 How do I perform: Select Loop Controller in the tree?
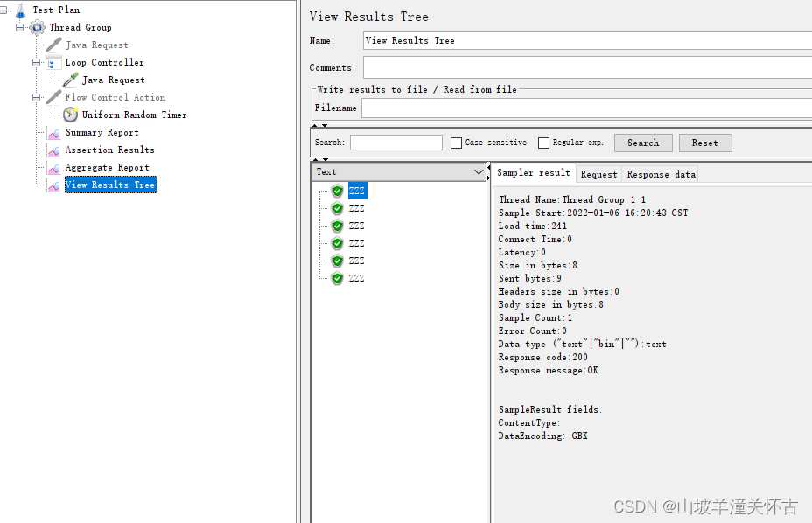pos(105,63)
